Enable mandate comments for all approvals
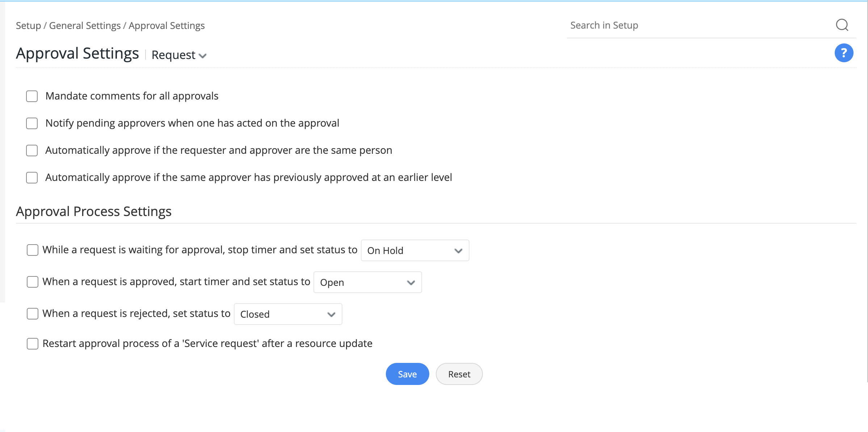 click(x=32, y=96)
